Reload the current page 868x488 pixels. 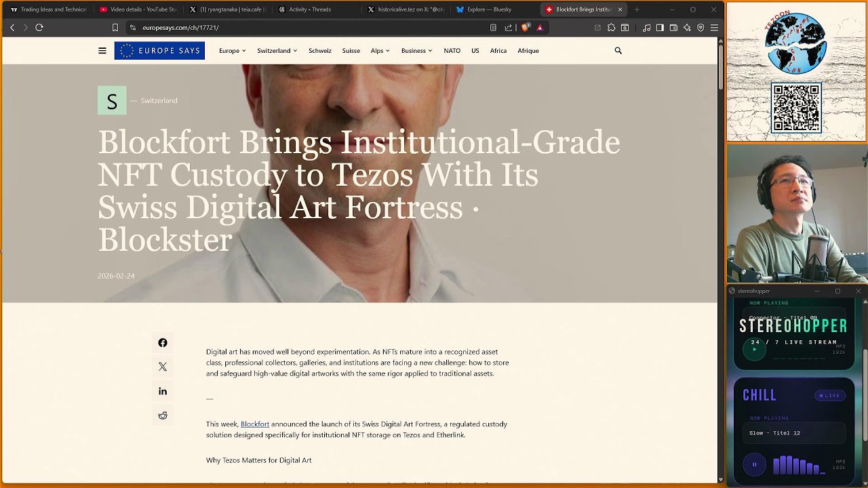(39, 28)
